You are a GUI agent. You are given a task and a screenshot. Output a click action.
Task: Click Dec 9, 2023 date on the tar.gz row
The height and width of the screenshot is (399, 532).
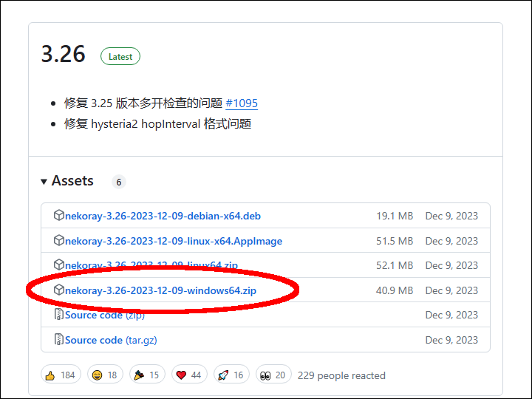click(451, 341)
